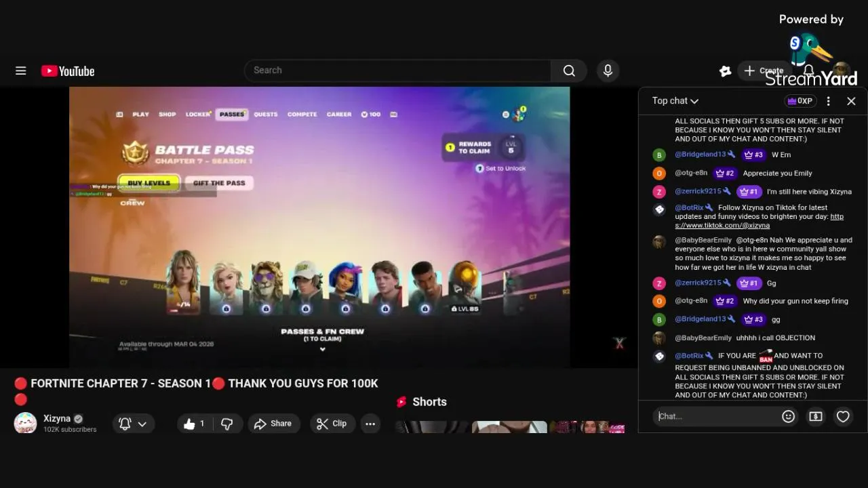Expand the Top chat dropdown
The image size is (868, 488).
click(675, 100)
